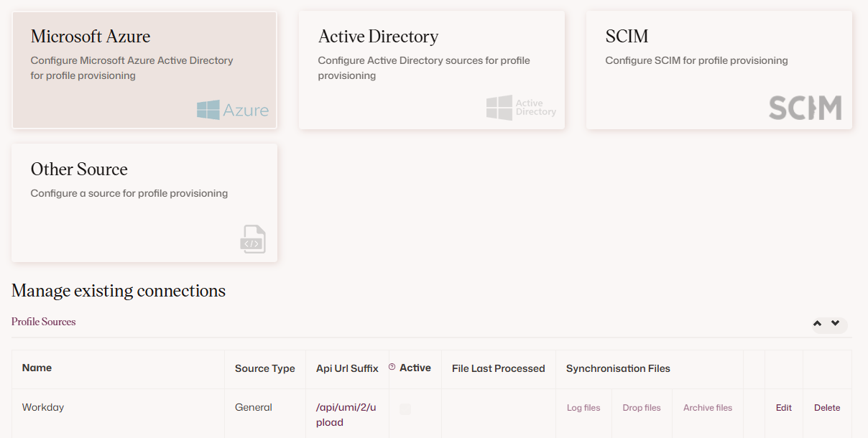The image size is (868, 438).
Task: Click the Source Type column header
Action: (265, 368)
